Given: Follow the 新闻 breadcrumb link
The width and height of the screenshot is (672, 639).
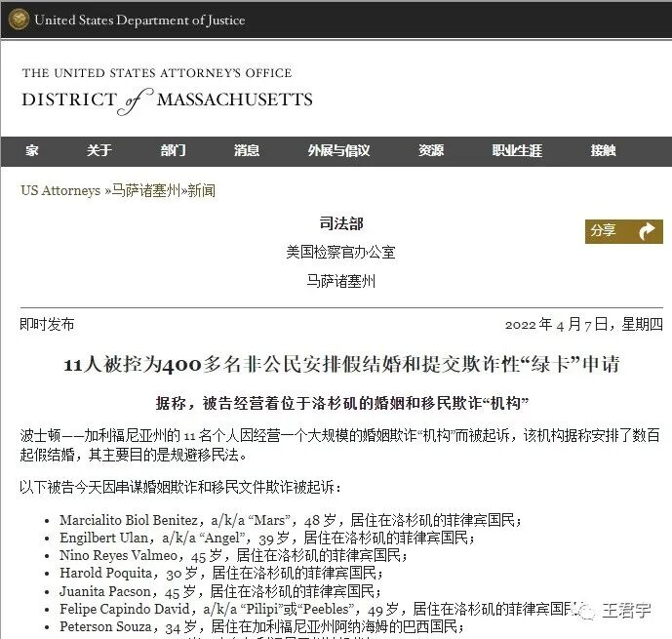Looking at the screenshot, I should pos(202,190).
